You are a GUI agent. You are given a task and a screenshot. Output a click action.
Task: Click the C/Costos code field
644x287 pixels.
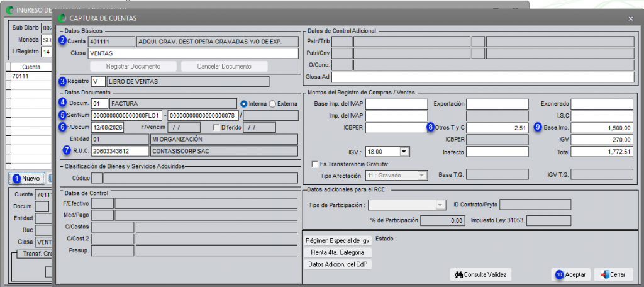point(113,227)
